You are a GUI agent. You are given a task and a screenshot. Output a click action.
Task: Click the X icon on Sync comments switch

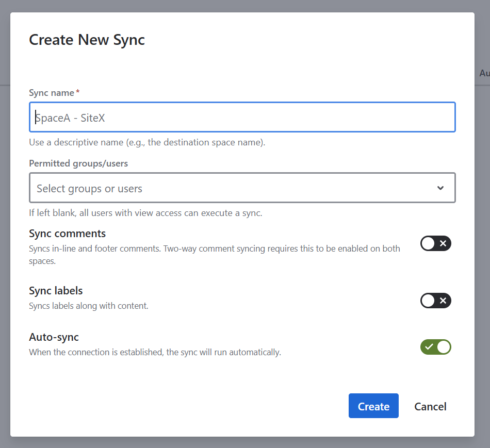(443, 243)
